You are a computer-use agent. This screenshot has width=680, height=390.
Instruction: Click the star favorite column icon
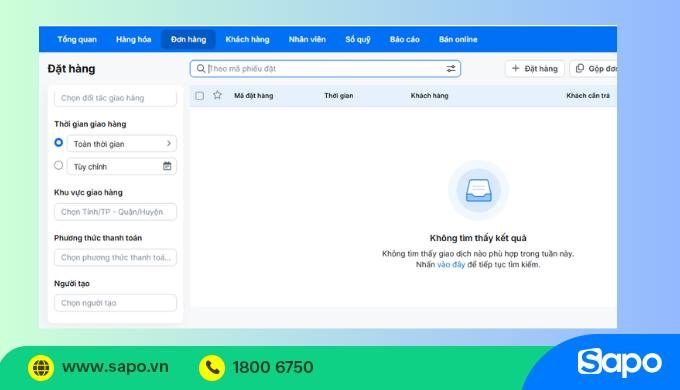pyautogui.click(x=217, y=95)
